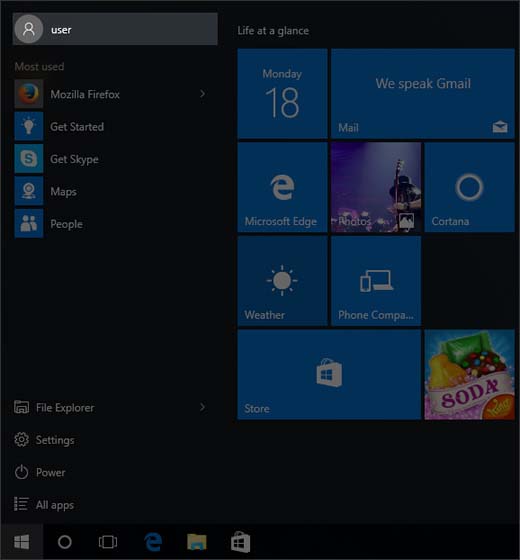Open the Settings label
Image resolution: width=520 pixels, height=560 pixels.
(x=55, y=440)
